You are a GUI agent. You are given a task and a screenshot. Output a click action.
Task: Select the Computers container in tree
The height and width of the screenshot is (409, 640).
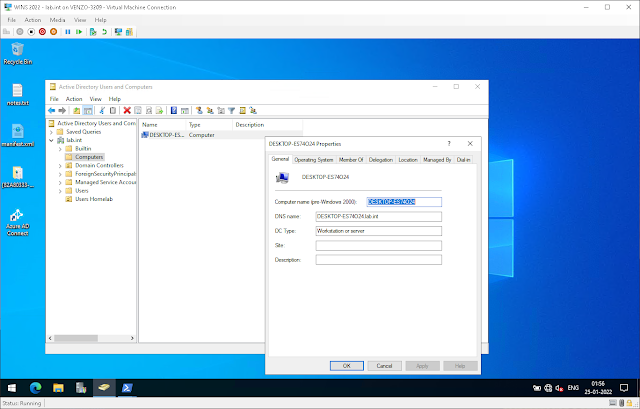coord(89,157)
